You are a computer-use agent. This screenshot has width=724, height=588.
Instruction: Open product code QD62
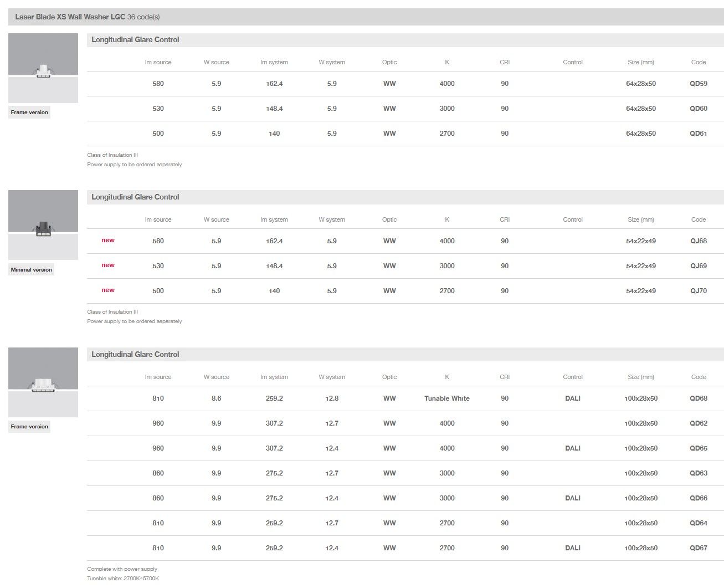click(698, 423)
